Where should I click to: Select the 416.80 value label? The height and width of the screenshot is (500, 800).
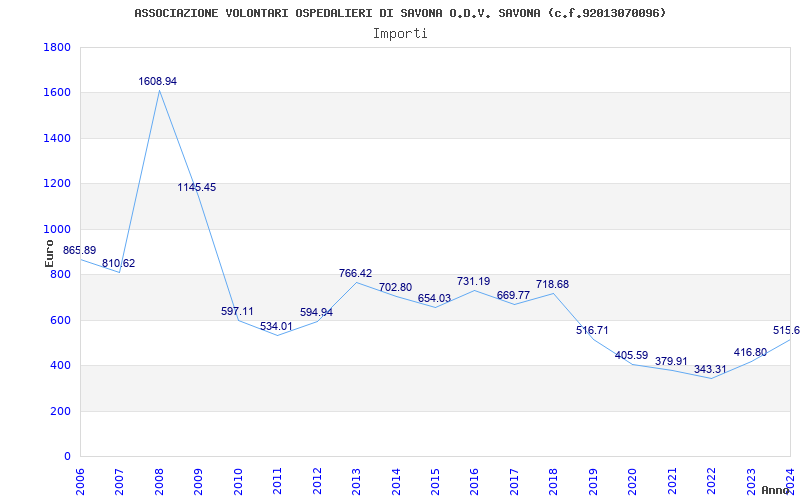coord(751,352)
